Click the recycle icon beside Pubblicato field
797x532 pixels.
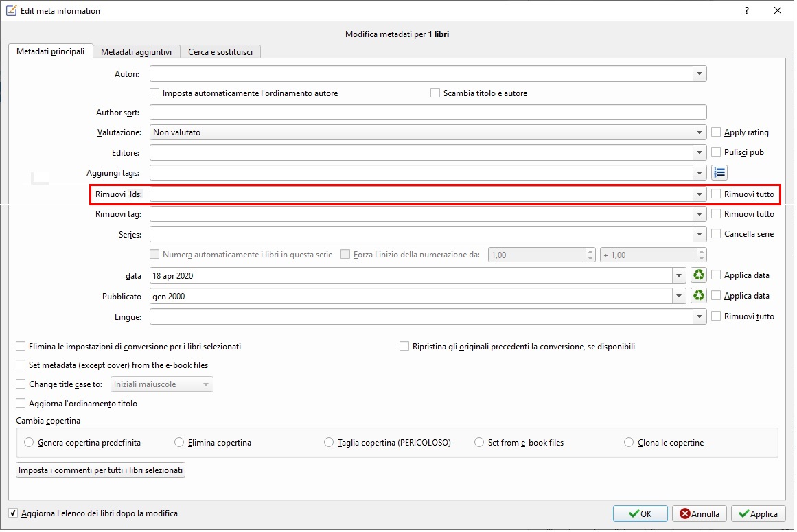tap(699, 296)
